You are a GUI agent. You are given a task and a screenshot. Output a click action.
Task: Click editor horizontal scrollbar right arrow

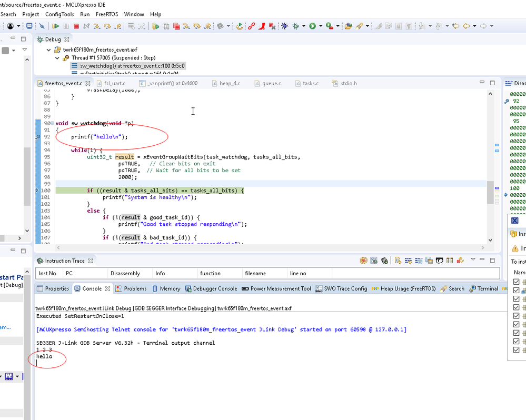pos(483,248)
